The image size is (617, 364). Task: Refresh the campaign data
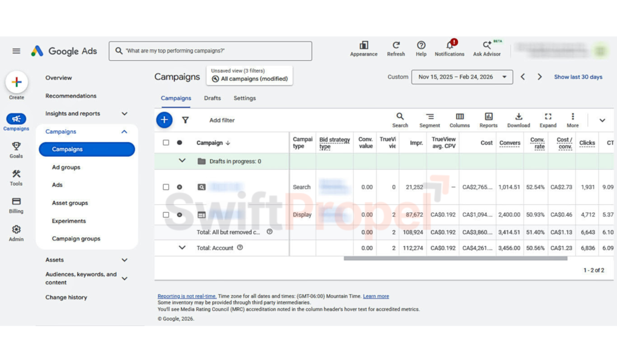click(x=396, y=49)
